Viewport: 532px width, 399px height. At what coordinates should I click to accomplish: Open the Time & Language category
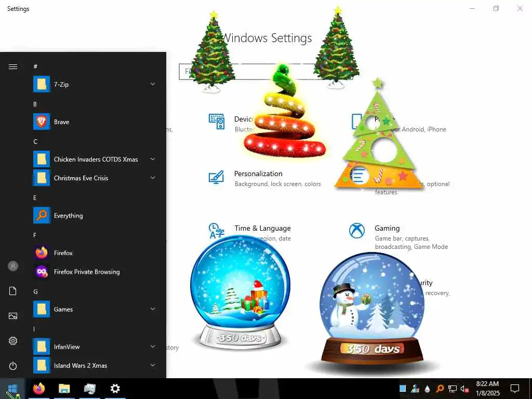[x=250, y=232]
